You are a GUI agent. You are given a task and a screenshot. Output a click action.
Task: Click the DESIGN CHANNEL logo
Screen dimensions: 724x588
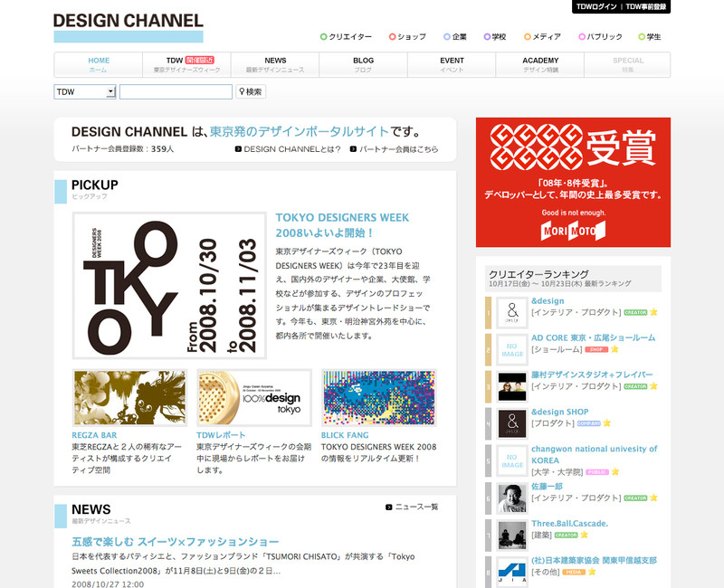pos(129,27)
